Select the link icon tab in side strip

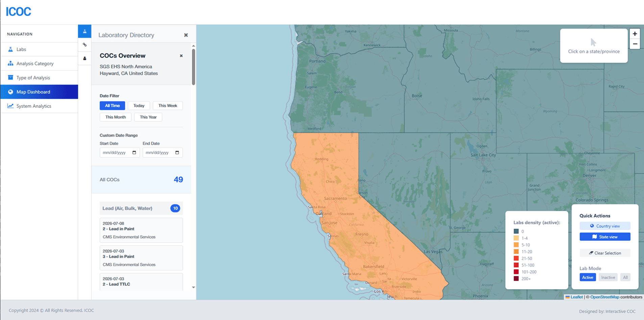[x=85, y=45]
